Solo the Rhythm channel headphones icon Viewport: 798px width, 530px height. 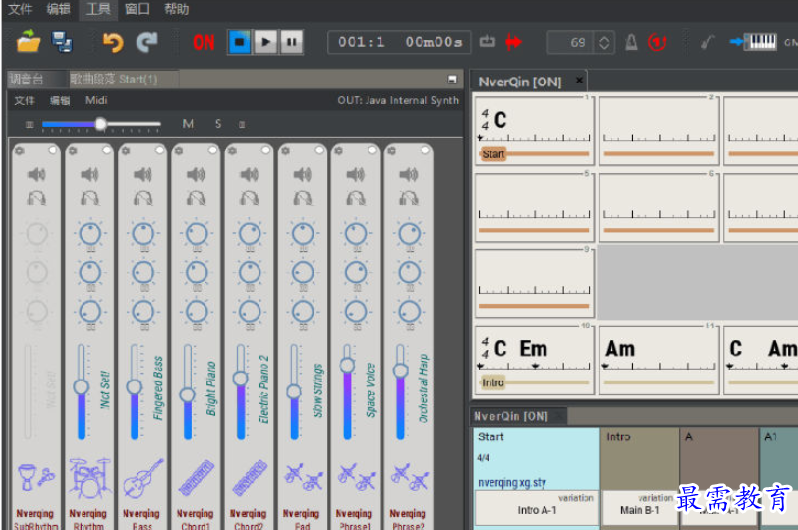tap(90, 198)
